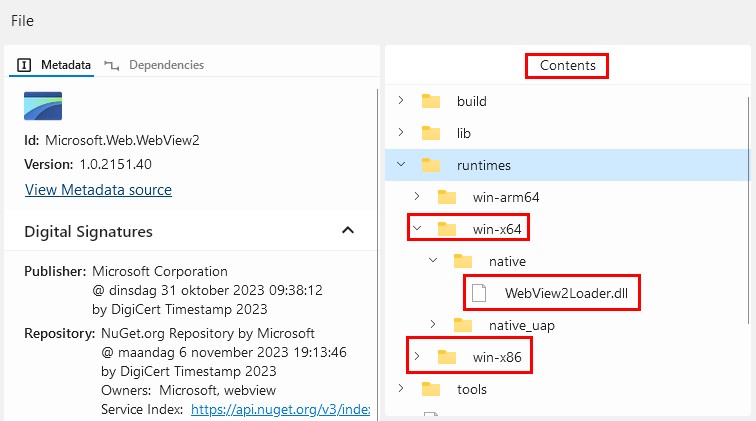Collapse the Digital Signatures section
This screenshot has width=756, height=421.
pyautogui.click(x=348, y=231)
